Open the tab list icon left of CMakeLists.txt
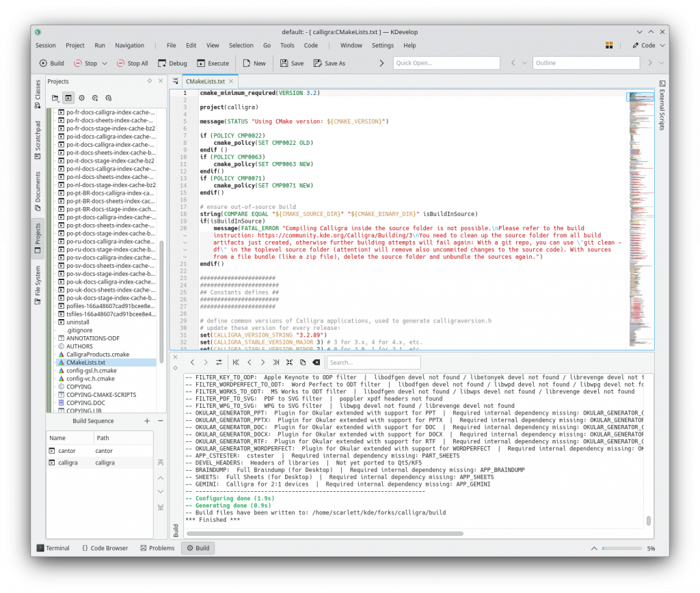This screenshot has height=593, width=700. [176, 81]
